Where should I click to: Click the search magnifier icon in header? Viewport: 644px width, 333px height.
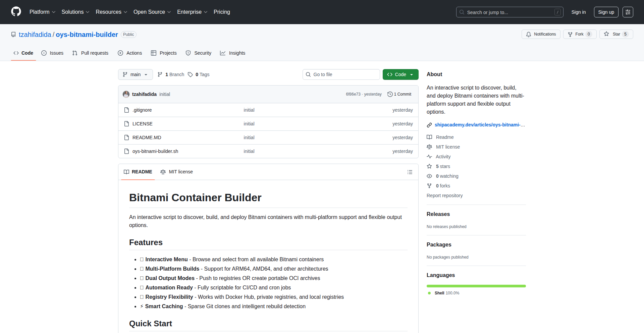click(462, 12)
